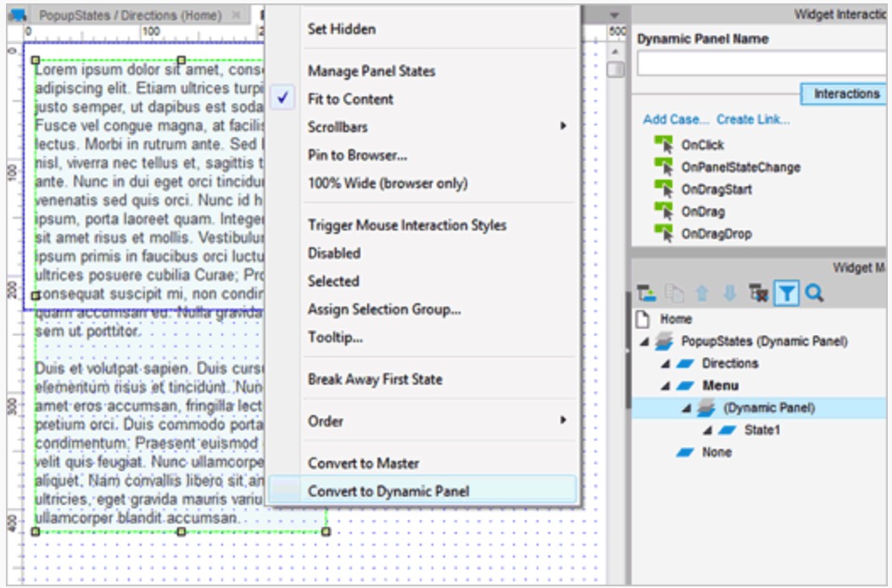Click the Remove State icon
Image resolution: width=892 pixels, height=588 pixels.
click(757, 293)
